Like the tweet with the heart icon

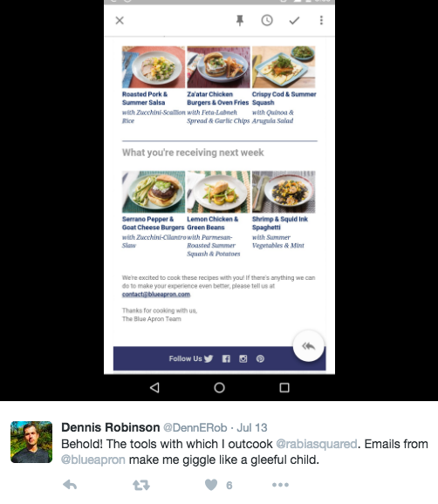pyautogui.click(x=211, y=485)
